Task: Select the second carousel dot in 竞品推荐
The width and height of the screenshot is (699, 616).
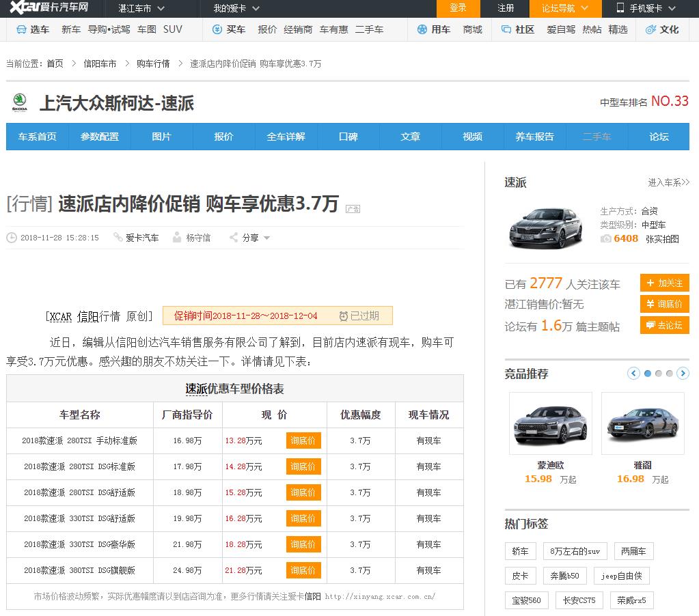Action: 659,374
